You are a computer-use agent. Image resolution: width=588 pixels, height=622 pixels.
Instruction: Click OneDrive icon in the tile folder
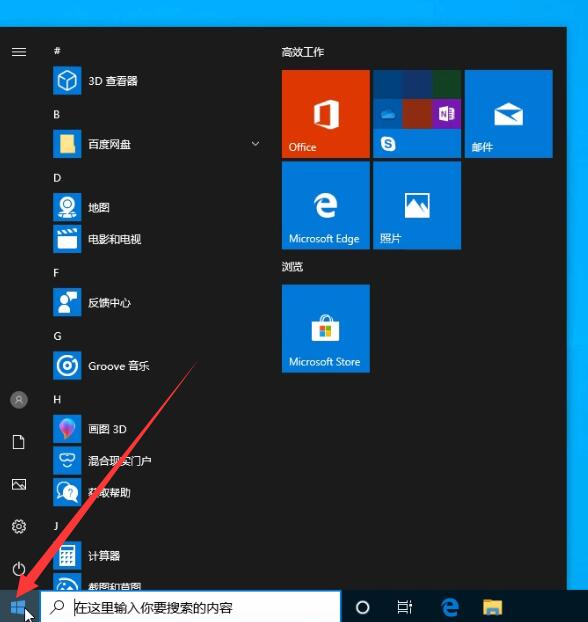point(388,115)
